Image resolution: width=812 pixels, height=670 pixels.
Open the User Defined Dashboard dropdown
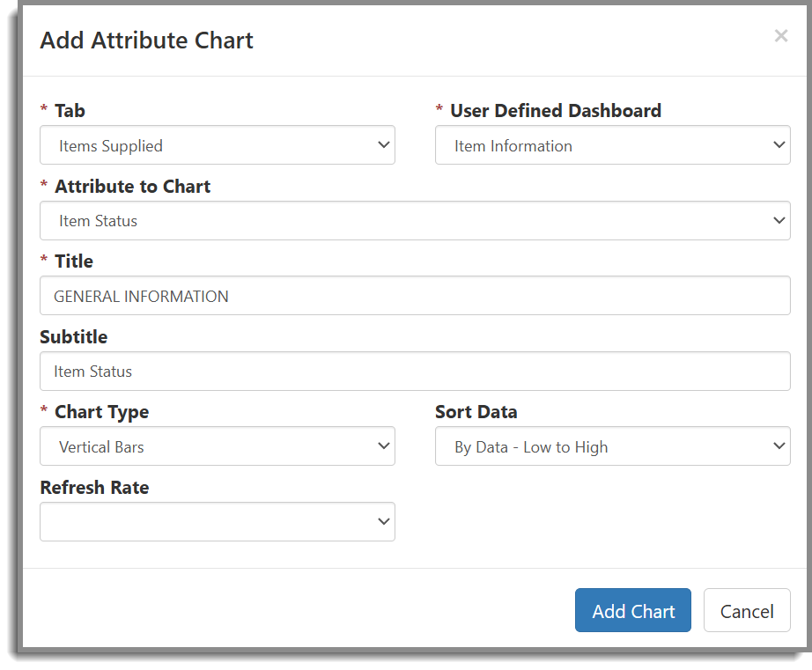coord(613,145)
